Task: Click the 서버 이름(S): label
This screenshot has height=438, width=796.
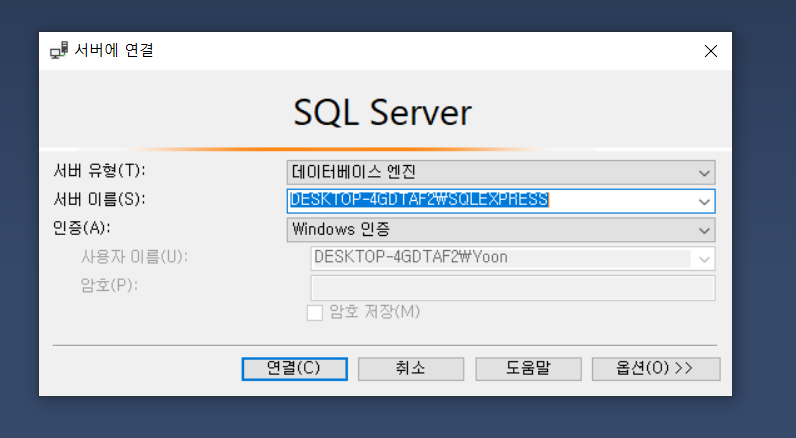Action: point(100,199)
